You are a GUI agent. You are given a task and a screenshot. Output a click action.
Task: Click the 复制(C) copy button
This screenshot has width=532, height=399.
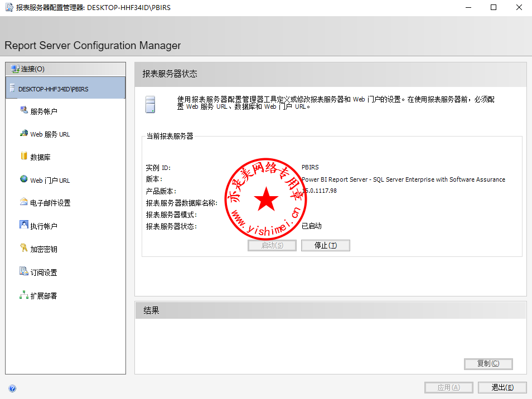(x=489, y=364)
